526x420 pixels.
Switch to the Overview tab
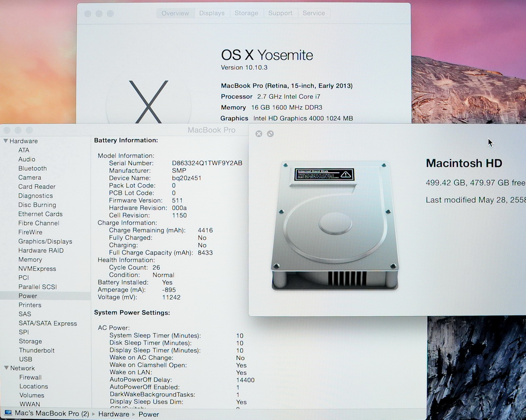coord(175,13)
